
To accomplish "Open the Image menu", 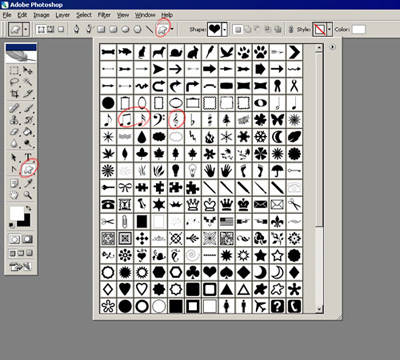I will 41,15.
